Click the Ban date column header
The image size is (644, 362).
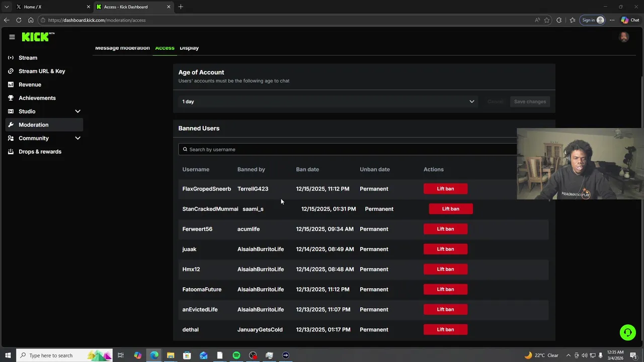click(x=307, y=169)
